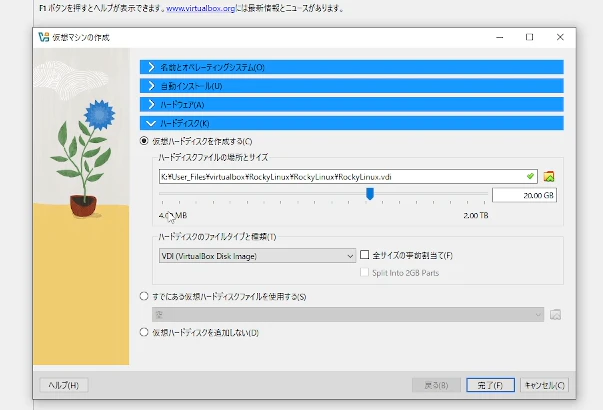Expand the 名前とオペレーティングシステム(O) section
Viewport: 603px width, 410px height.
click(x=351, y=67)
